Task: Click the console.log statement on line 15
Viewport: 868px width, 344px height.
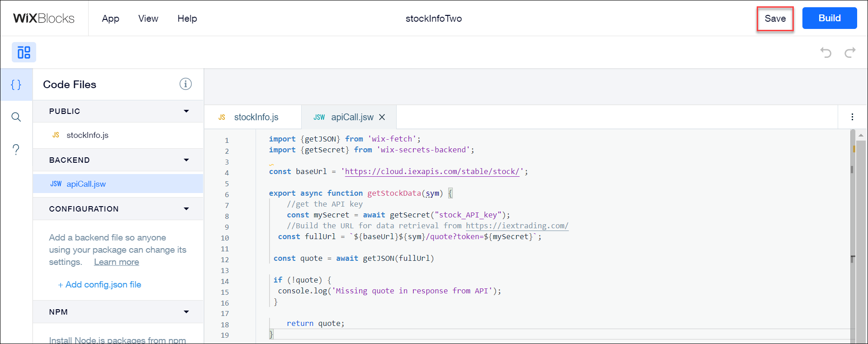Action: [x=389, y=291]
